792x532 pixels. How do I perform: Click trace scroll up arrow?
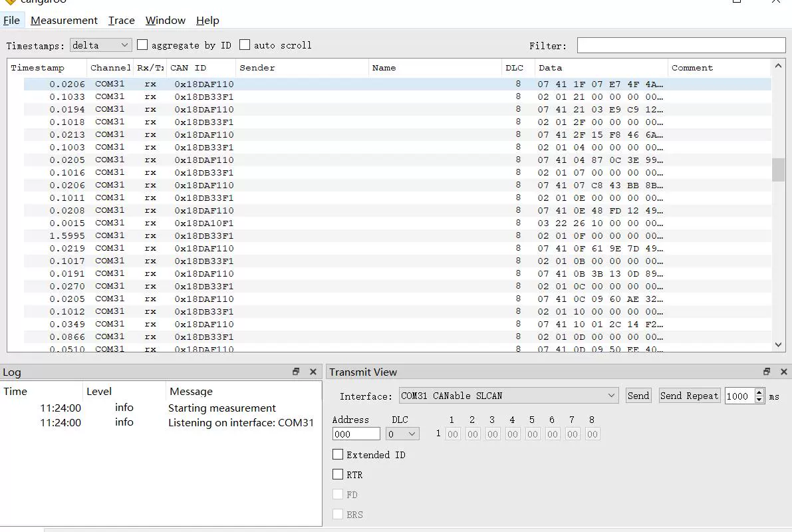[778, 66]
